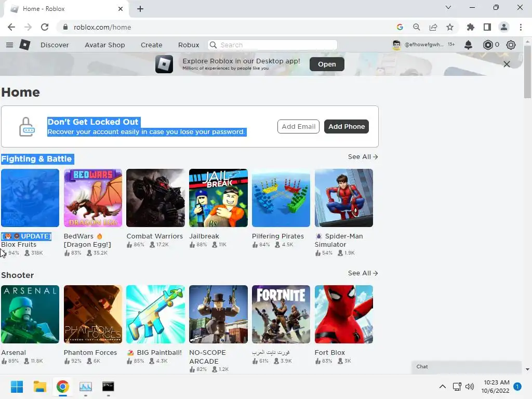Click the address bar URL
The image size is (532, 399).
[102, 27]
